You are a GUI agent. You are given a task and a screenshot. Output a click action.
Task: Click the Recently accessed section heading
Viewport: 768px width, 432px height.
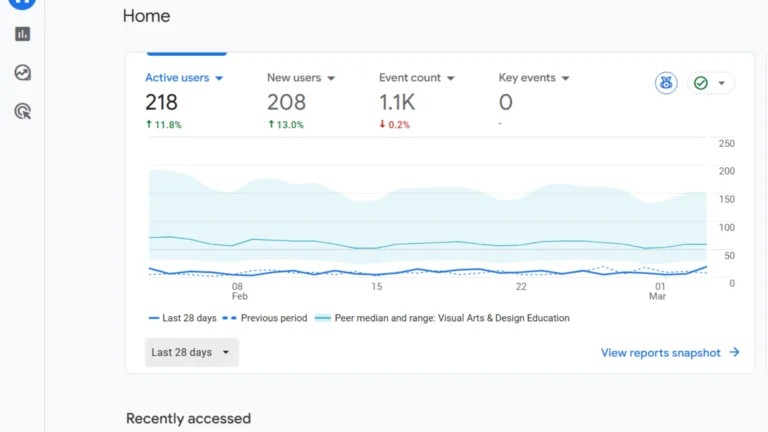188,418
